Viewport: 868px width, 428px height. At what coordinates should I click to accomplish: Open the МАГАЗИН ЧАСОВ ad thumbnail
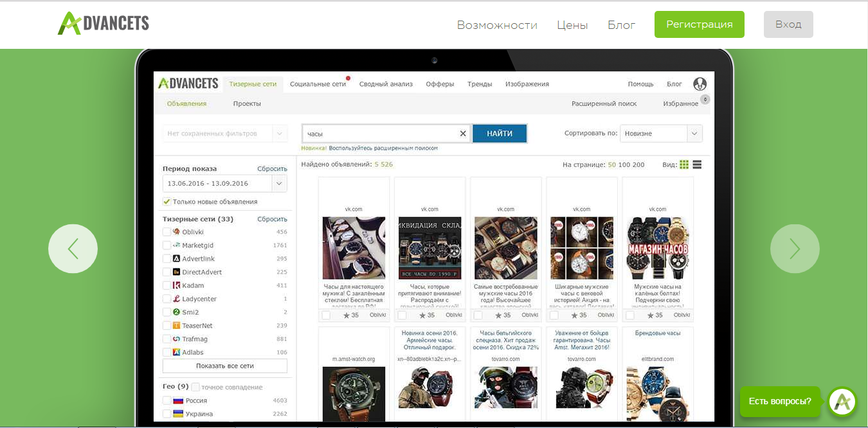[658, 248]
